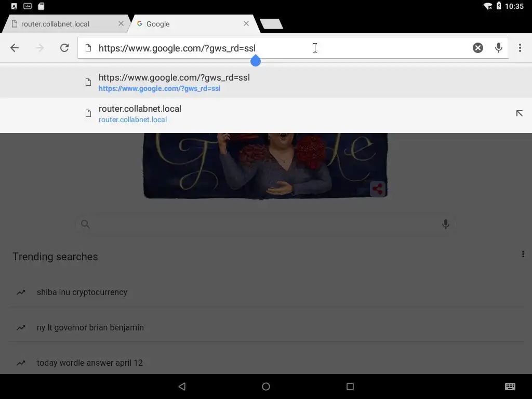
Task: Tap the Google search microphone
Action: tap(445, 224)
